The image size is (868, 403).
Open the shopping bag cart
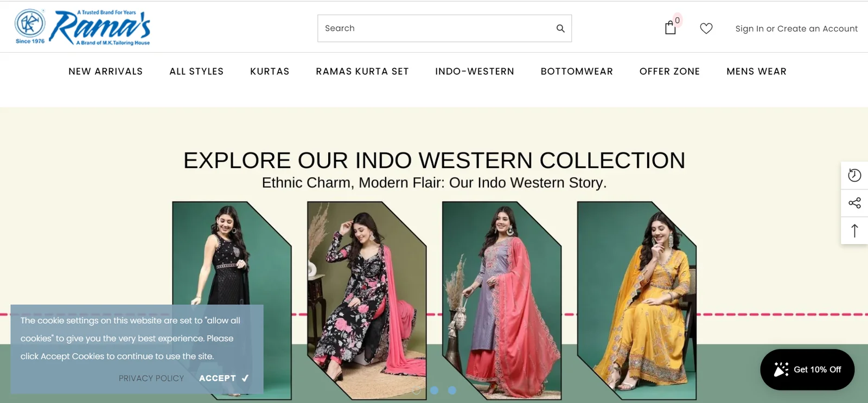(x=671, y=28)
